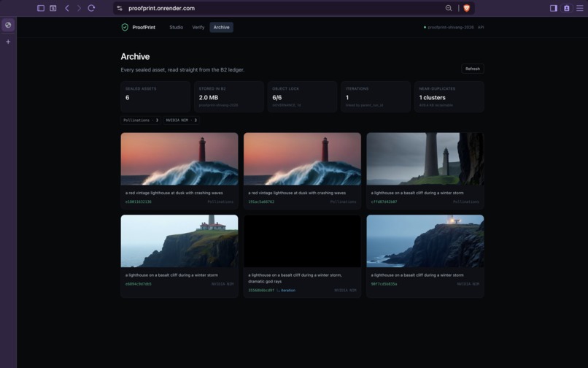588x368 pixels.
Task: Click hash e6894c9d7db5
Action: (139, 284)
